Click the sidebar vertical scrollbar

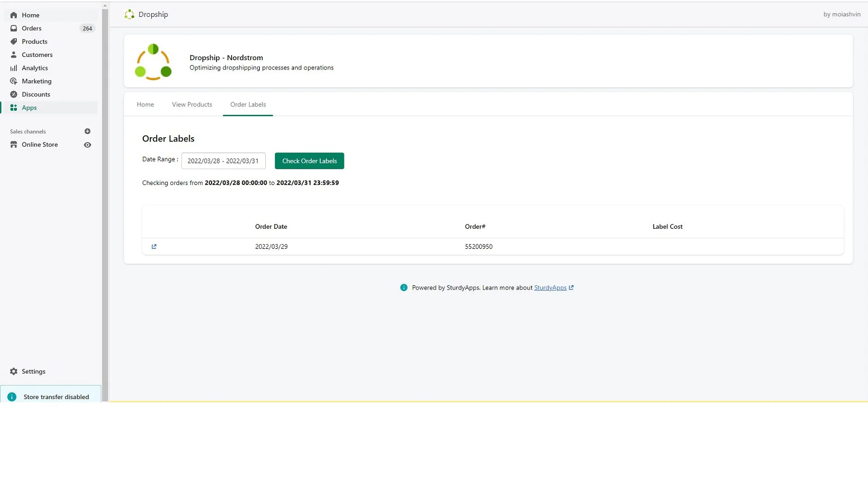(105, 201)
